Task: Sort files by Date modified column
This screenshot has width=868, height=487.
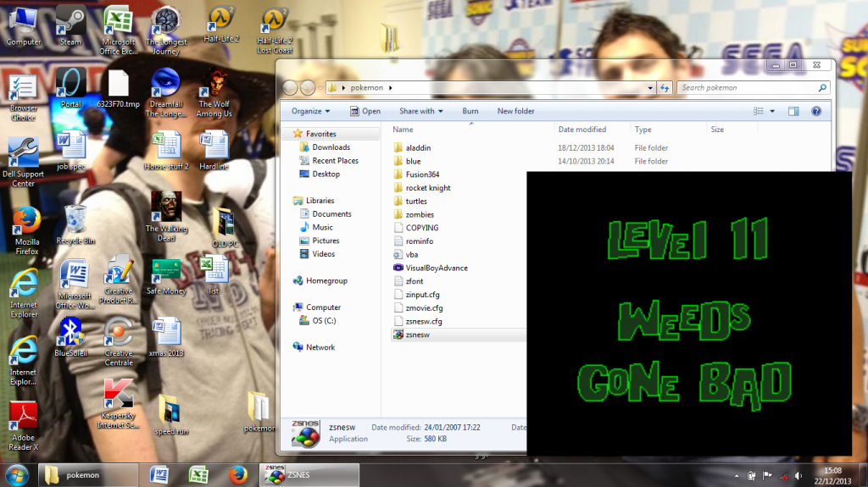Action: [581, 130]
